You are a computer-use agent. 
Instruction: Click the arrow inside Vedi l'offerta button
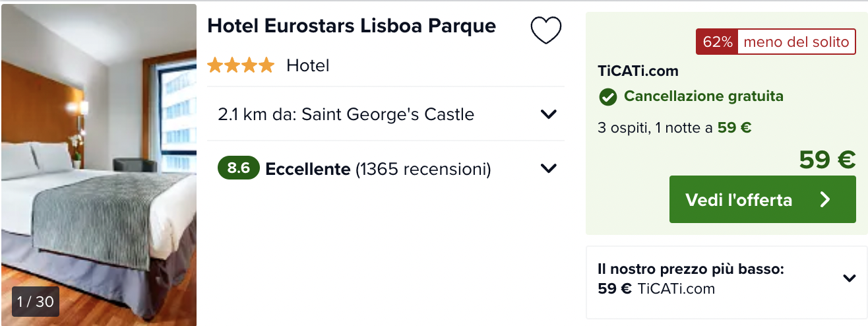tap(824, 199)
